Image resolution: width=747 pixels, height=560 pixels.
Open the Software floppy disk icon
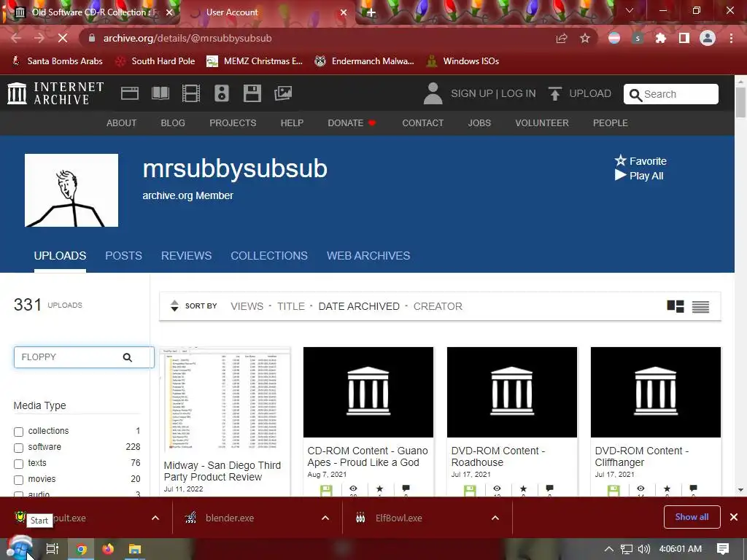click(252, 93)
